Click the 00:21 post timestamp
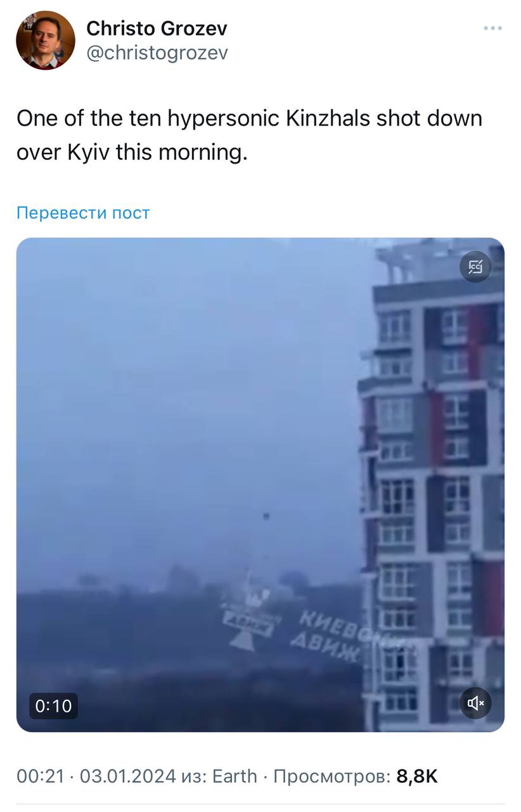The image size is (521, 812). pos(39,776)
